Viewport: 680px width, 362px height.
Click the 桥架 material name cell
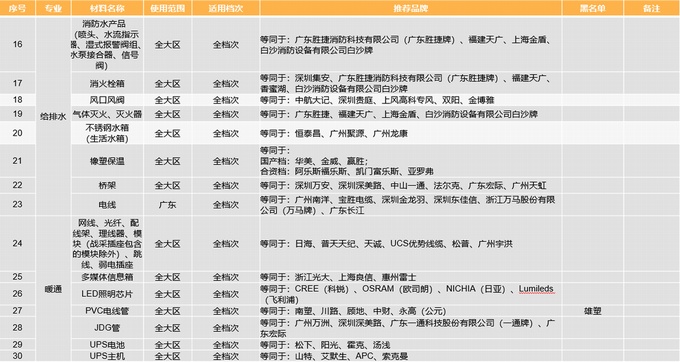point(107,185)
